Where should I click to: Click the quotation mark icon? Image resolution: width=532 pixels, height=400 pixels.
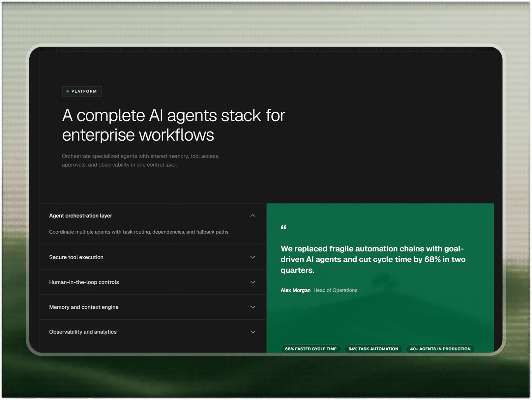click(x=283, y=227)
